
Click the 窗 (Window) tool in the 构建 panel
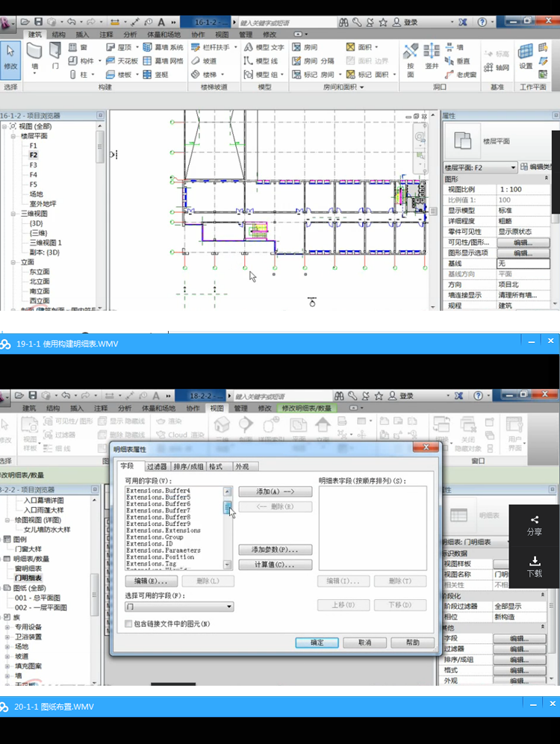point(78,47)
